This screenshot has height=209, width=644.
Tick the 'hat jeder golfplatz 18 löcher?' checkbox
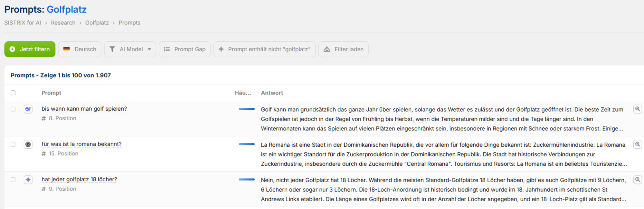(13, 180)
